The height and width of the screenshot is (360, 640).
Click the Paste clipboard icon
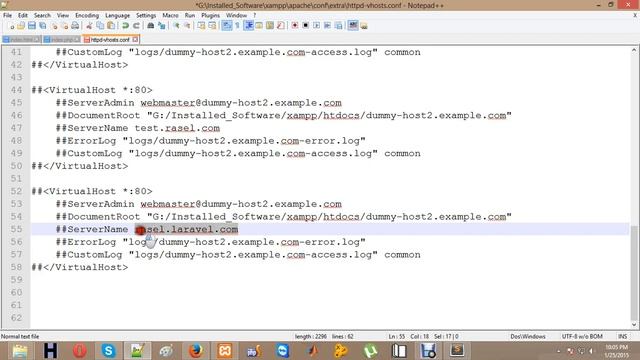click(x=111, y=26)
